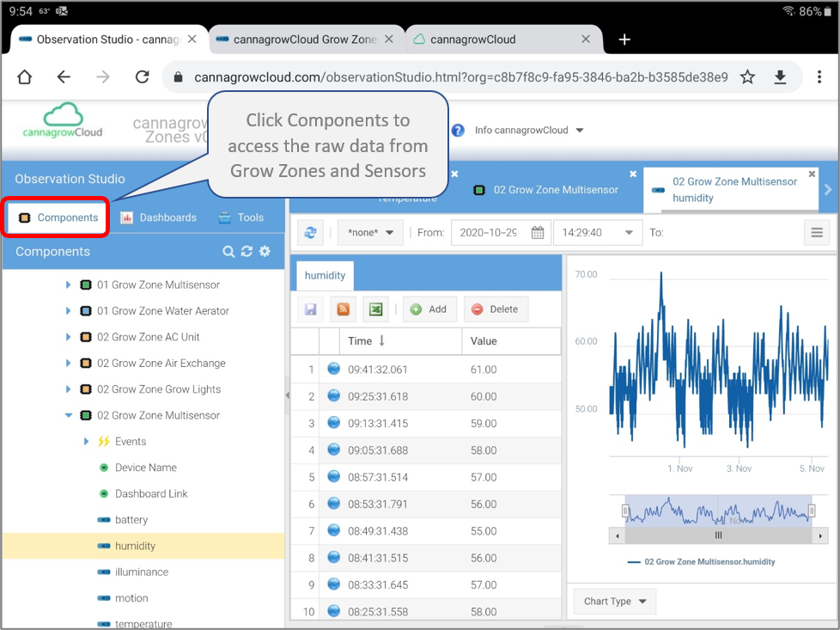Screen dimensions: 840x630
Task: Click the Add button
Action: point(429,309)
